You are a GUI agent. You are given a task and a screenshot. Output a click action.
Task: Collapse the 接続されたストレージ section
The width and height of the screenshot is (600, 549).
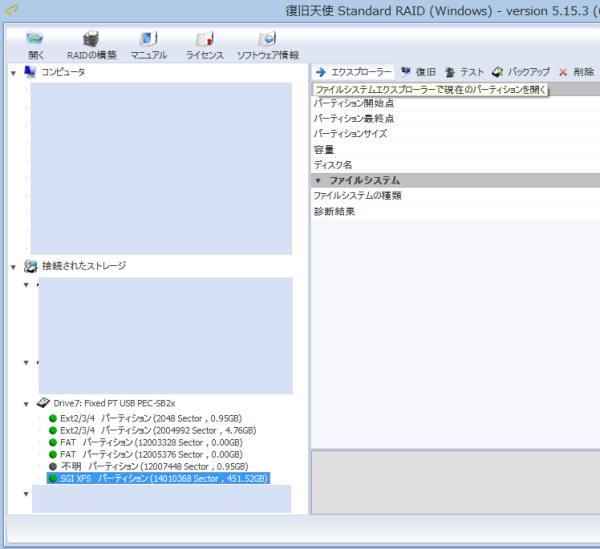13,267
